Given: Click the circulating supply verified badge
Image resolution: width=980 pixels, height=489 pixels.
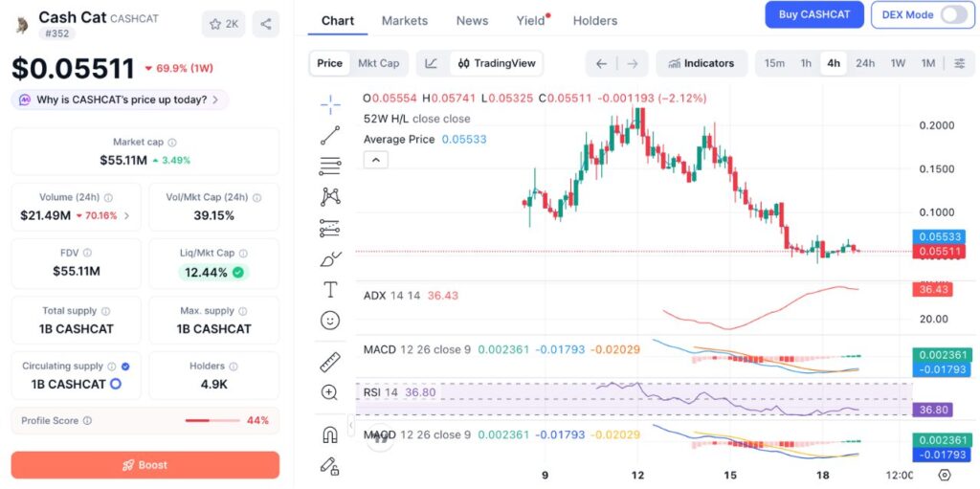Looking at the screenshot, I should pos(125,367).
